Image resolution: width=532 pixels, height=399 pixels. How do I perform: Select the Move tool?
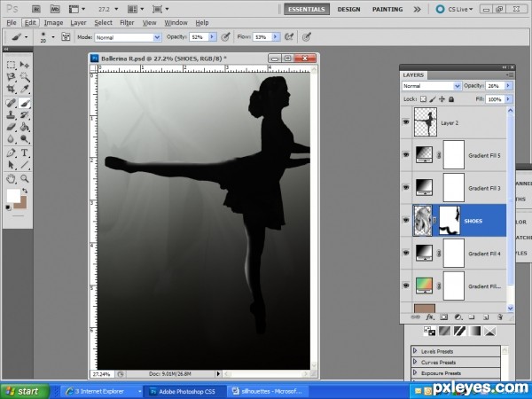[25, 65]
